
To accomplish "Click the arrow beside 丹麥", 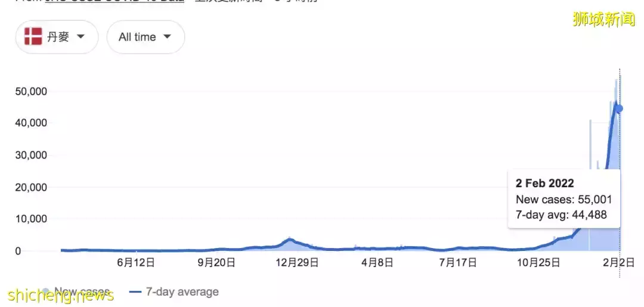I will (x=80, y=37).
